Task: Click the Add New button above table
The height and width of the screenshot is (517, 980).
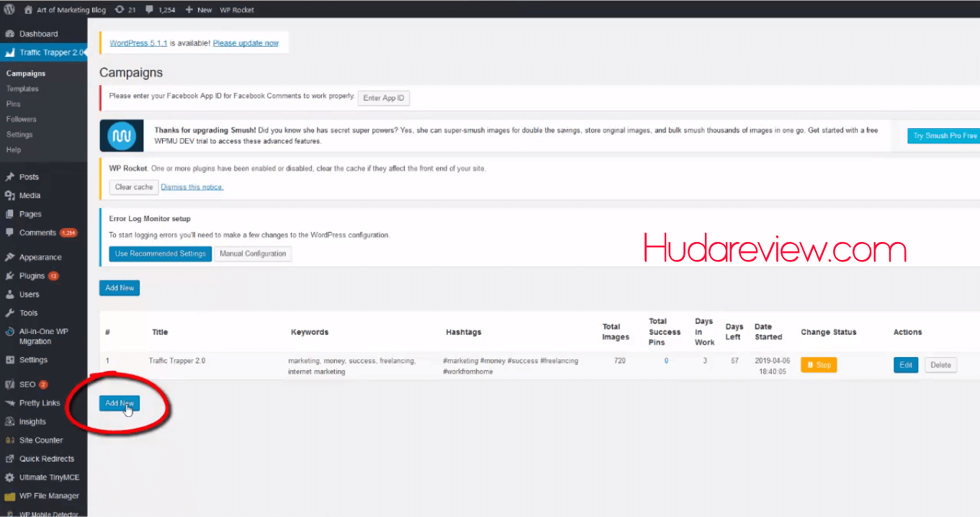Action: click(120, 288)
